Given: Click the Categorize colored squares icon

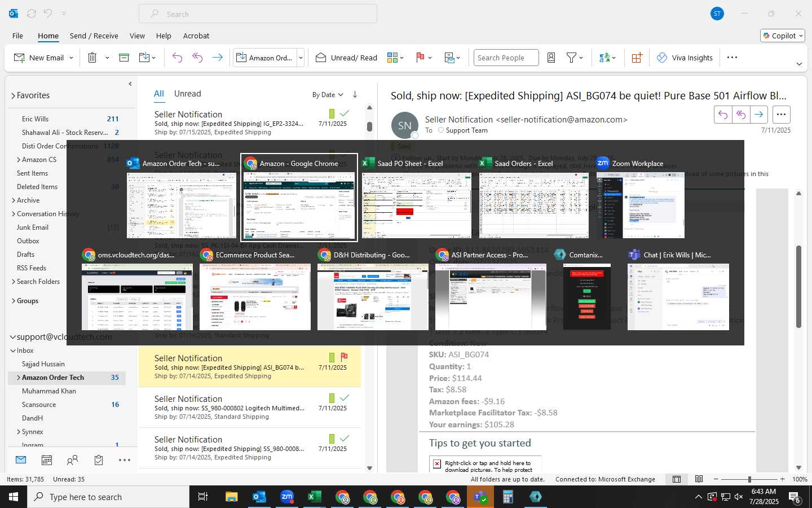Looking at the screenshot, I should tap(392, 58).
